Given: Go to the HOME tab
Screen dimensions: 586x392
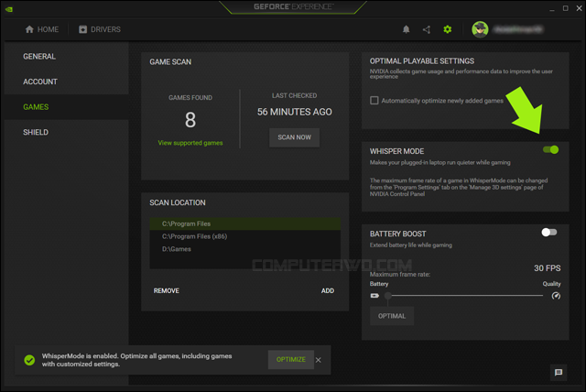Looking at the screenshot, I should tap(42, 29).
